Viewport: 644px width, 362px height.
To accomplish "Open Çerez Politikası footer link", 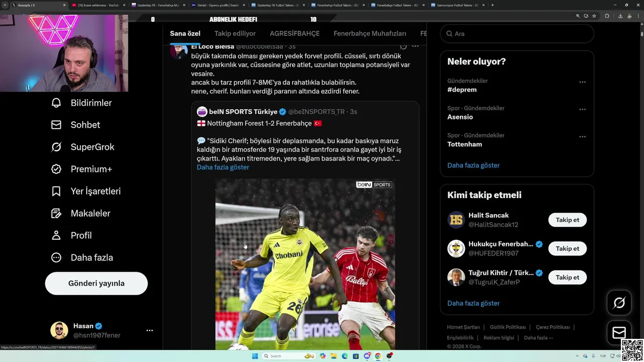I will [x=552, y=327].
